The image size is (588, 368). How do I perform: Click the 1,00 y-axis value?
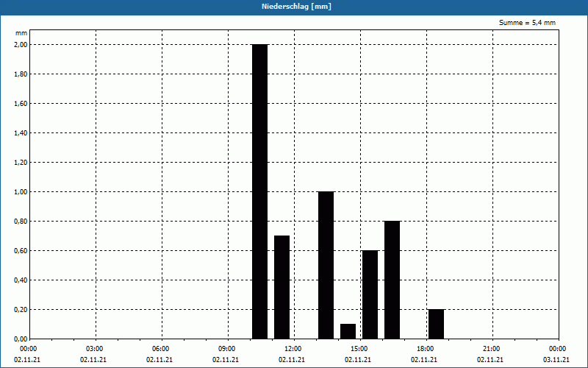(x=21, y=192)
